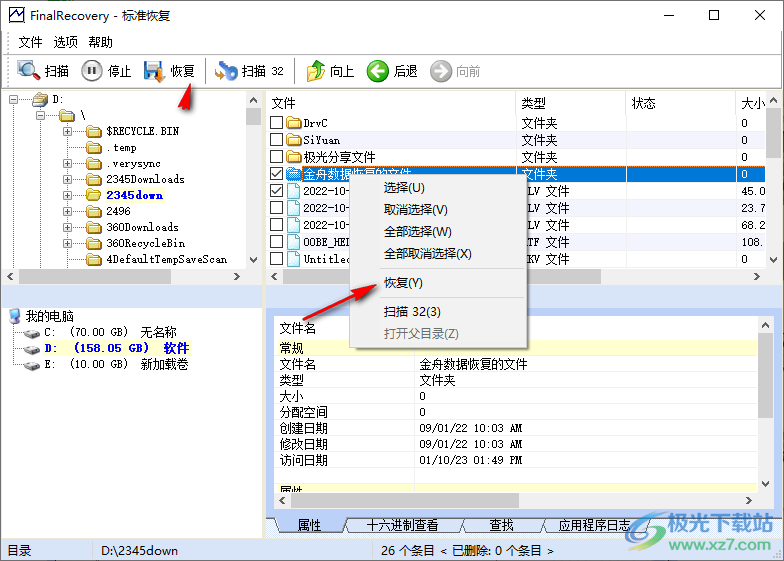Collapse the D: root tree node

[14, 100]
